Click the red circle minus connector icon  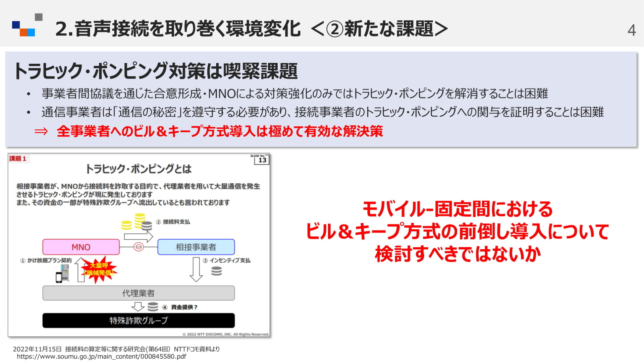[139, 247]
